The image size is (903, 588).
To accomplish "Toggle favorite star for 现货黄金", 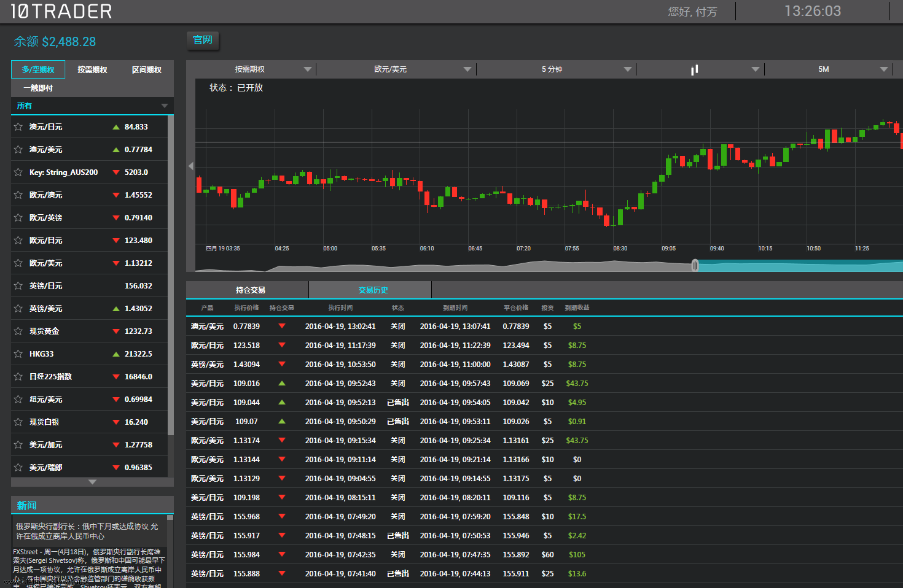I will point(18,331).
